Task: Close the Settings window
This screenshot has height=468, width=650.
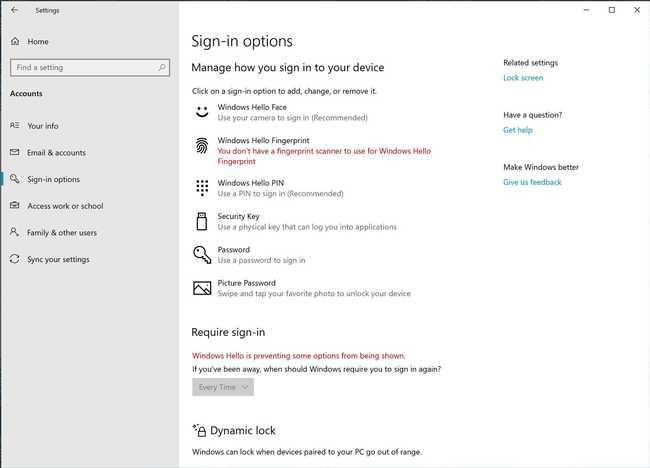Action: pos(637,10)
